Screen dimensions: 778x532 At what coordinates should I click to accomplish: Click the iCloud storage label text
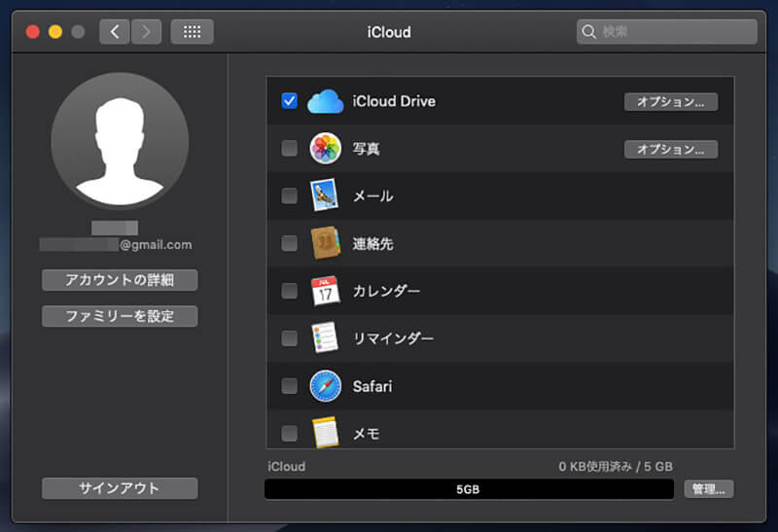point(286,467)
